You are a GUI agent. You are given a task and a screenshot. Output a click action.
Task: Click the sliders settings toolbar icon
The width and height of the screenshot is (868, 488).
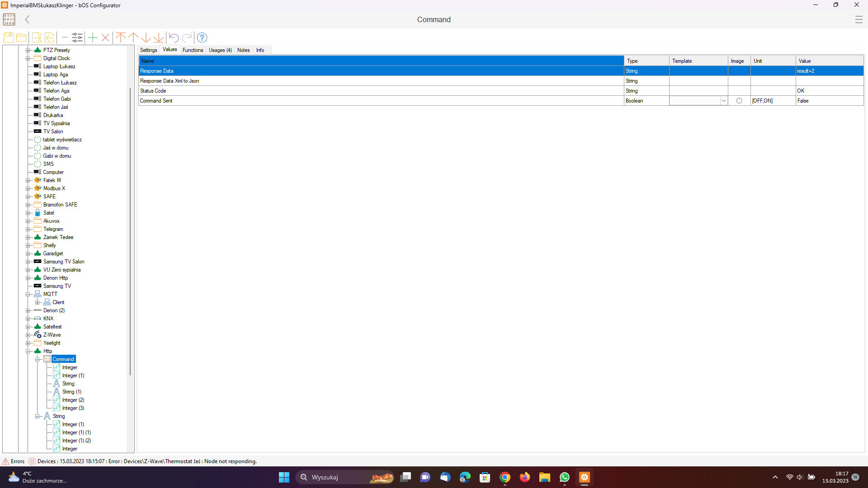77,38
